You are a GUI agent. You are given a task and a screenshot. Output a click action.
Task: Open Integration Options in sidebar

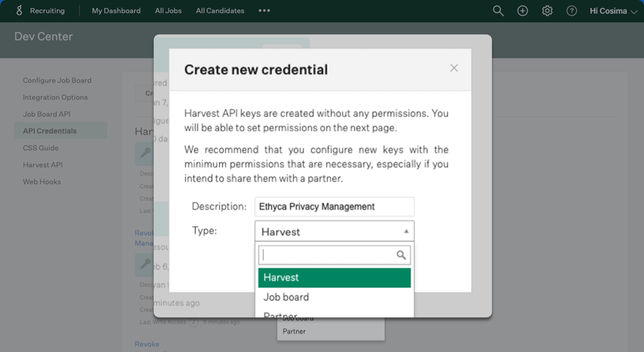click(x=55, y=97)
